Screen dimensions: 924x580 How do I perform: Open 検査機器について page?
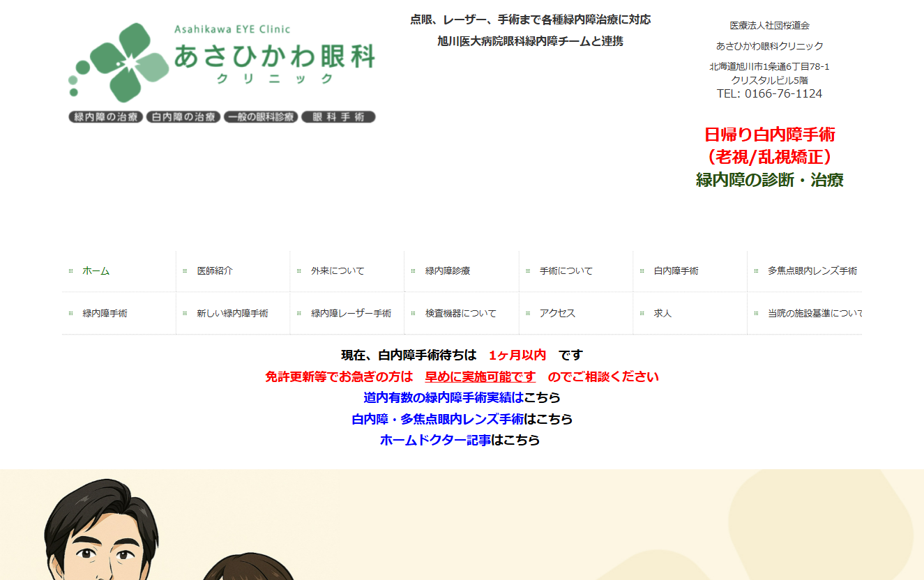[461, 314]
